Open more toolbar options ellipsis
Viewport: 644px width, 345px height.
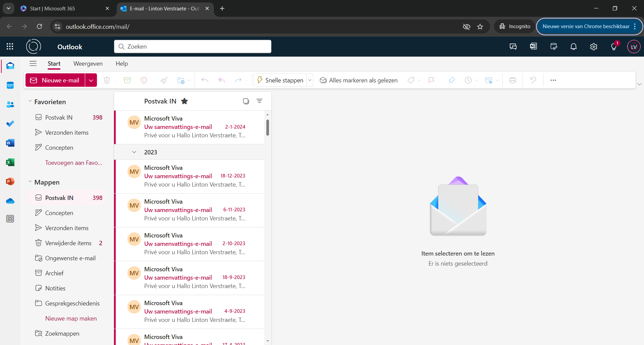tap(553, 80)
